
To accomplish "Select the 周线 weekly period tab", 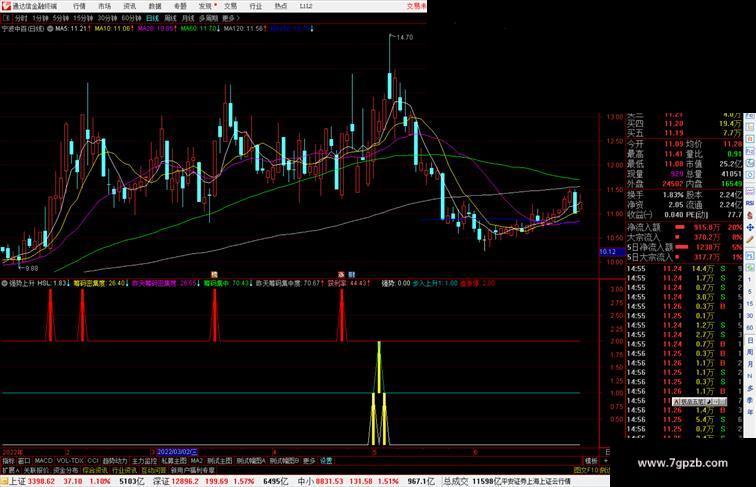I will coord(170,18).
